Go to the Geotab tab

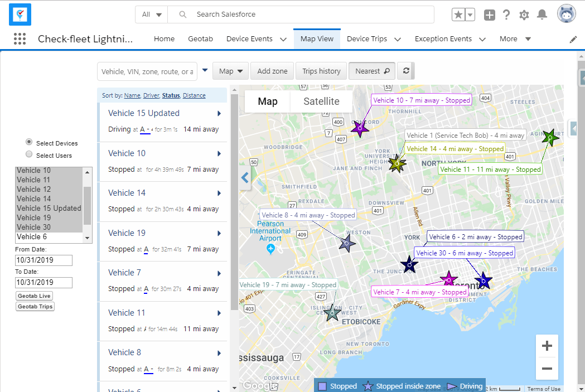point(200,39)
